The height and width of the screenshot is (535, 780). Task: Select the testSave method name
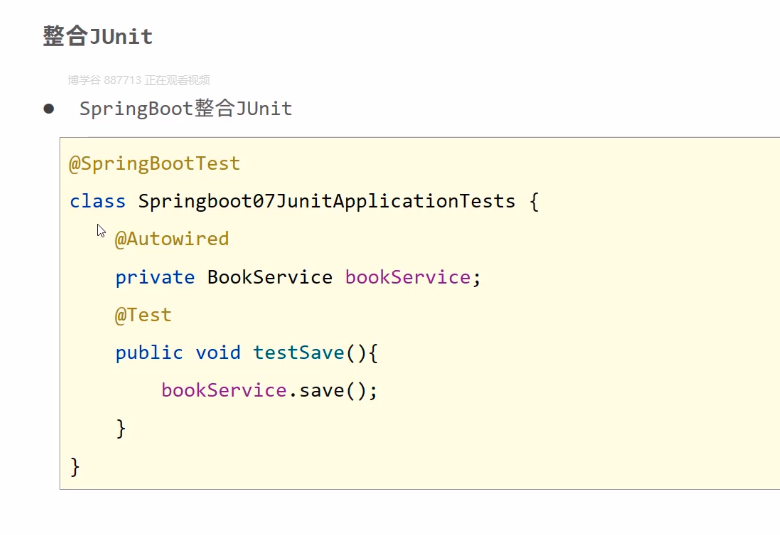point(298,353)
